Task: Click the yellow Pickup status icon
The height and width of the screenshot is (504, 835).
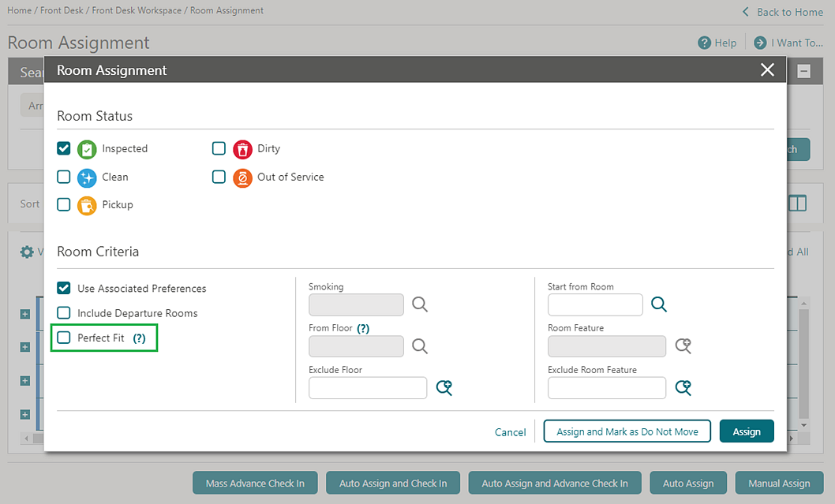Action: click(x=87, y=205)
